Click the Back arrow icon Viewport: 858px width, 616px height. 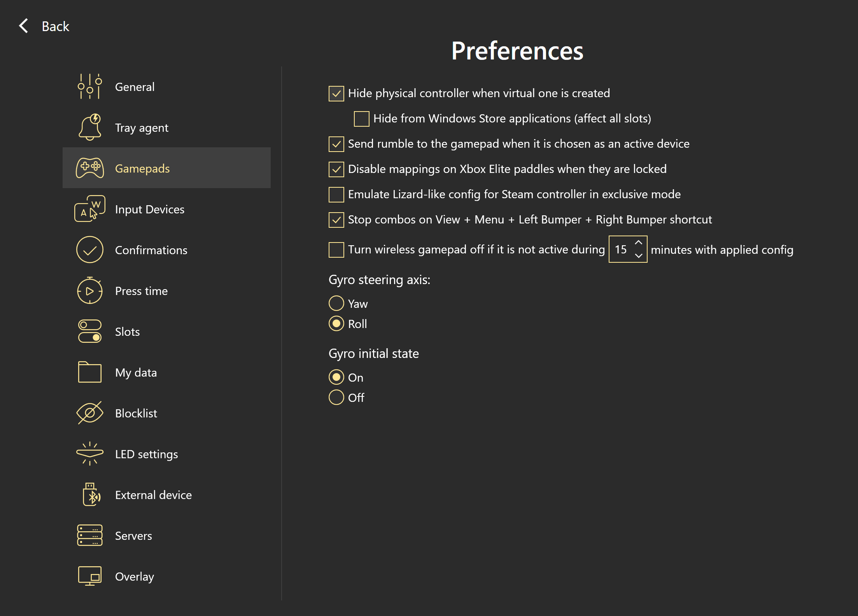[x=24, y=26]
